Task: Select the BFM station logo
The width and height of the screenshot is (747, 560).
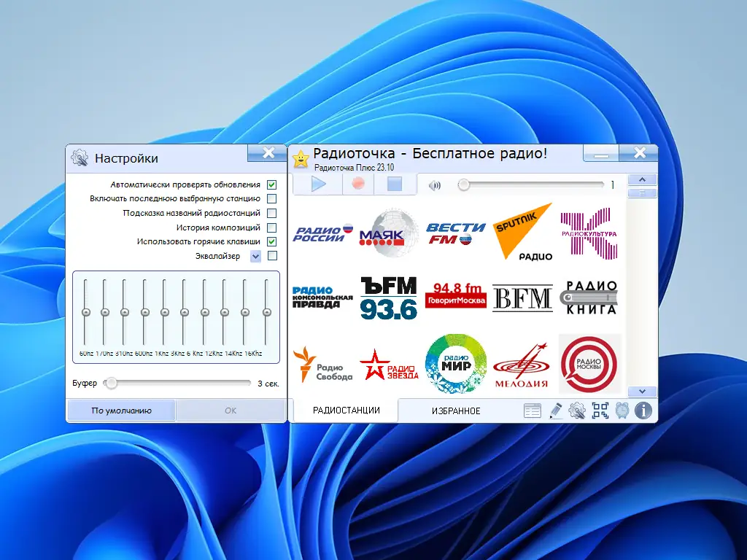Action: click(522, 298)
